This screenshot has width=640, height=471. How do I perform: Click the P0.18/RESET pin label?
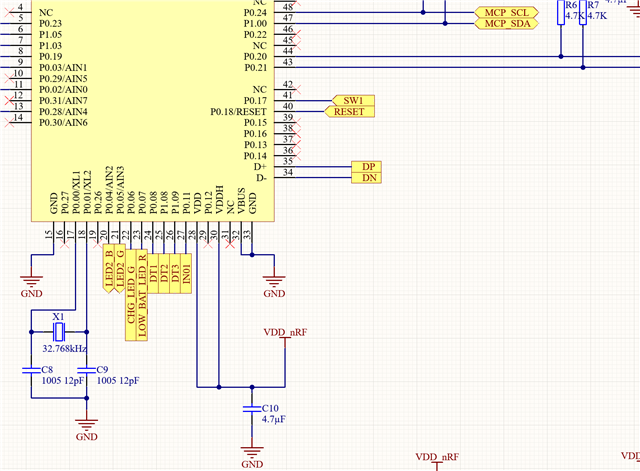click(240, 112)
